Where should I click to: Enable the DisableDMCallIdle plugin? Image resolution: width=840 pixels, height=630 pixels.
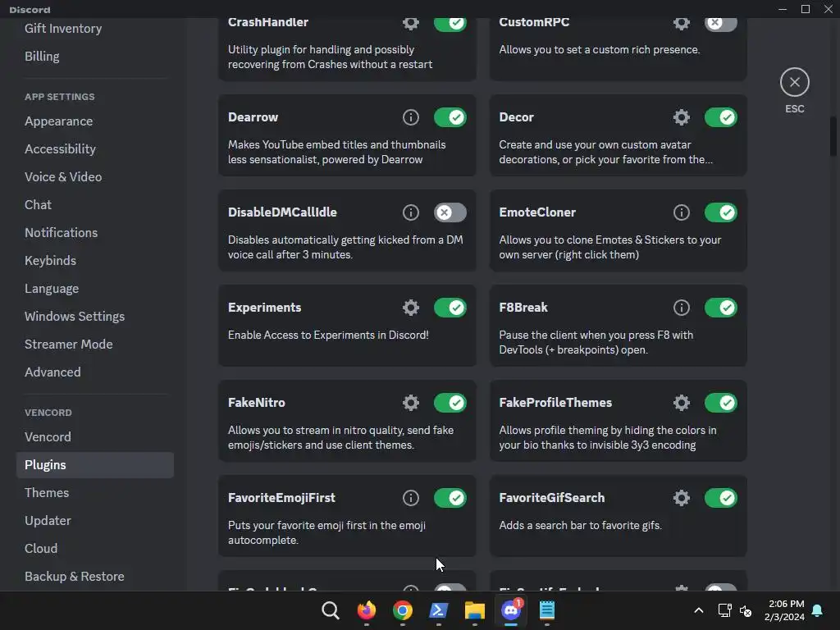click(x=450, y=212)
